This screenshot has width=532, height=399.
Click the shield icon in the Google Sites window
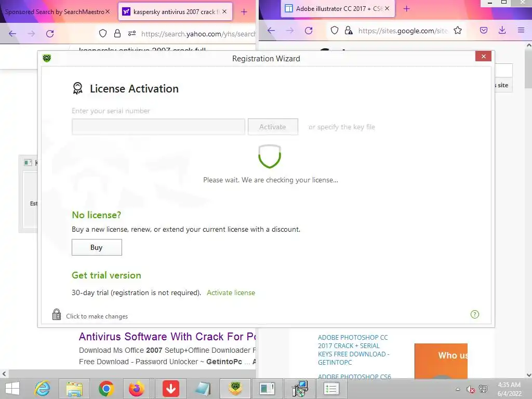(335, 31)
